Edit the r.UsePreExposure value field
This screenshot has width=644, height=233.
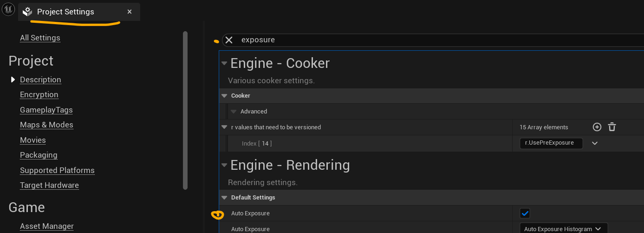point(551,143)
